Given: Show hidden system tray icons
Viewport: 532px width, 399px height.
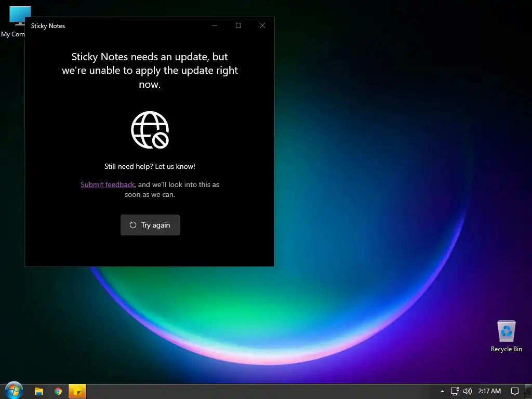Looking at the screenshot, I should pos(442,391).
